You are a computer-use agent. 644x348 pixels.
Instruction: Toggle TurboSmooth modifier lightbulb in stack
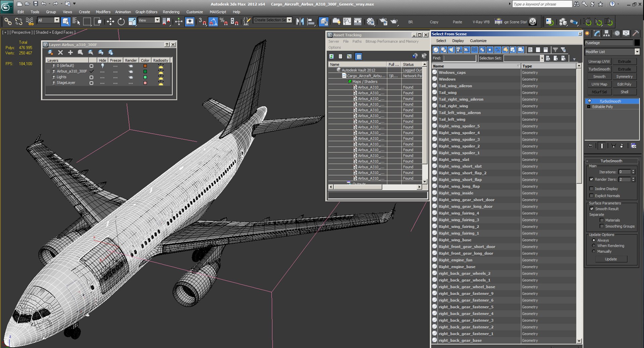(589, 101)
